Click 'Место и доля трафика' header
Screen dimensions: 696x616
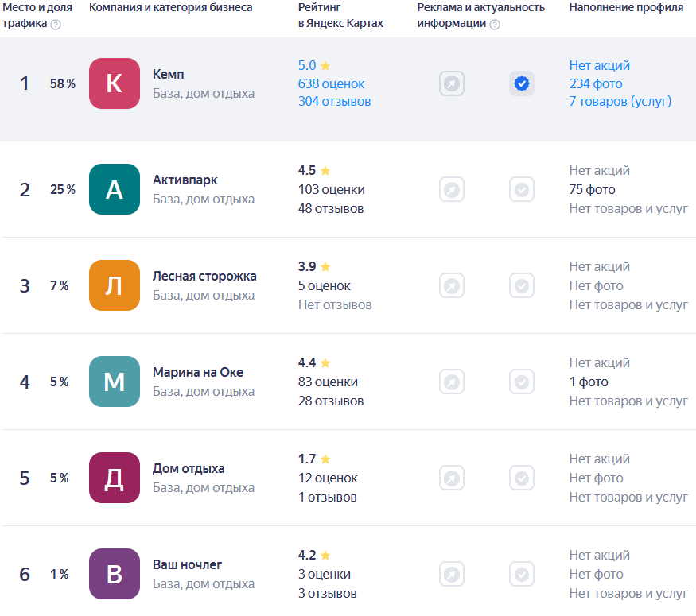37,16
